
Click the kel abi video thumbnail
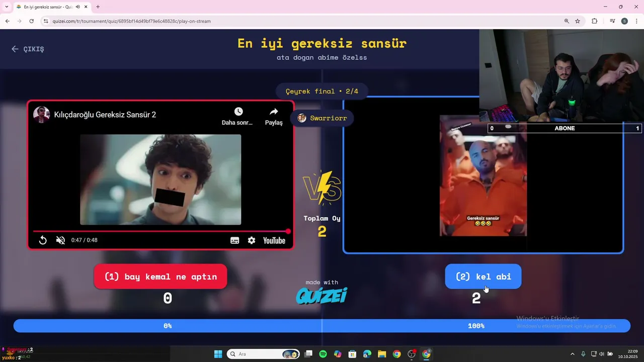click(x=483, y=175)
